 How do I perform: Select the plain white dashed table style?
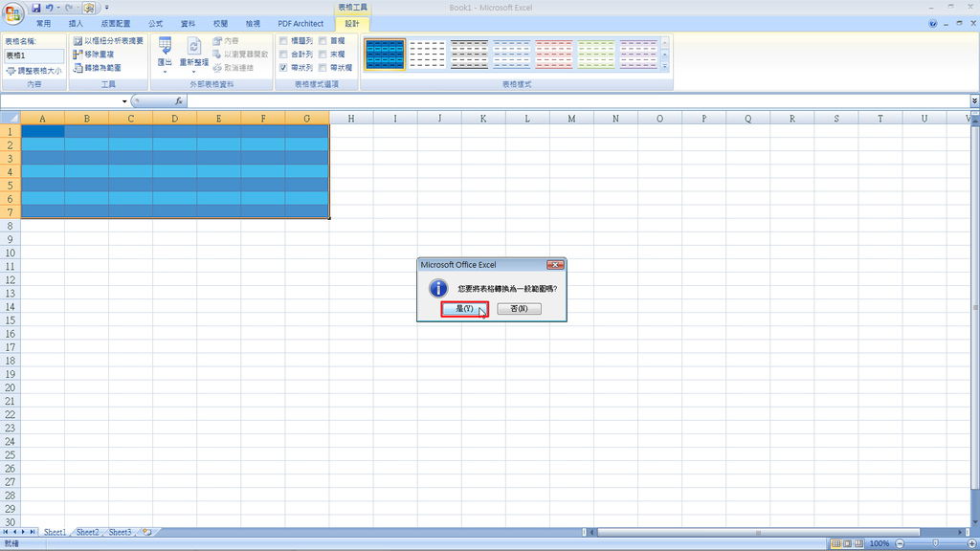(x=428, y=55)
